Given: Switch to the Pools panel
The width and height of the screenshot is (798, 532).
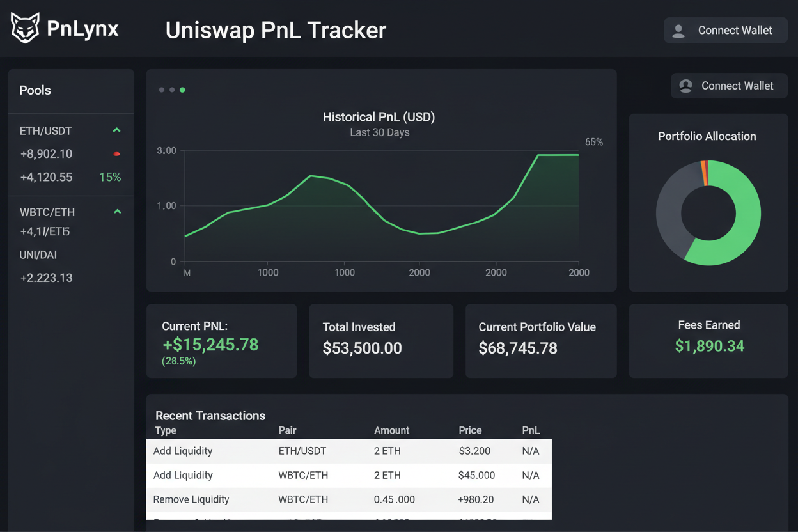Looking at the screenshot, I should point(35,90).
